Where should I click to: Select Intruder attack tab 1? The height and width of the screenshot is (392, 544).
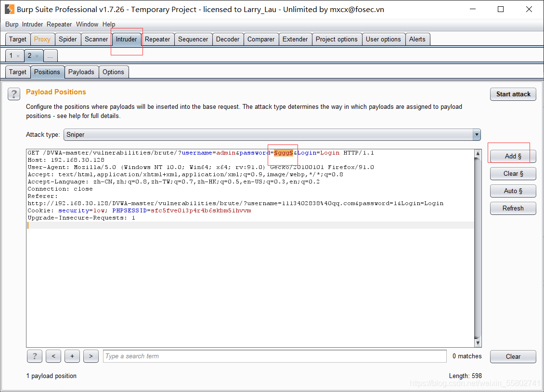tap(11, 55)
